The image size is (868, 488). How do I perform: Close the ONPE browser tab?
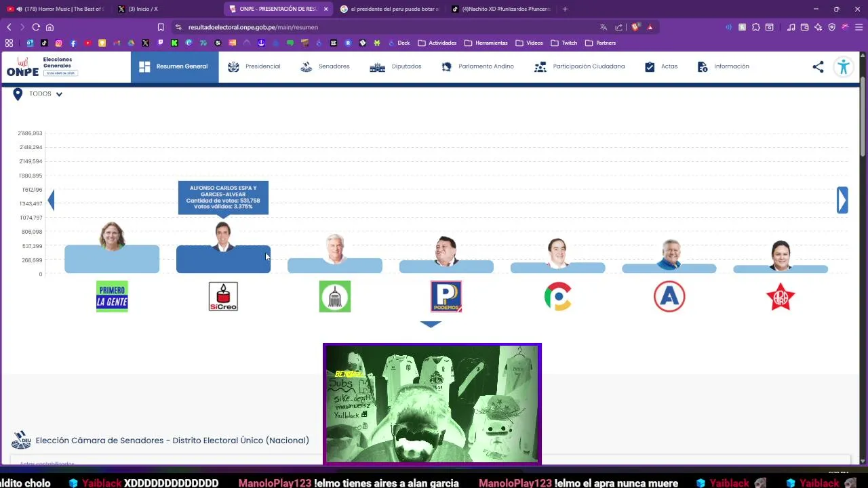[326, 9]
